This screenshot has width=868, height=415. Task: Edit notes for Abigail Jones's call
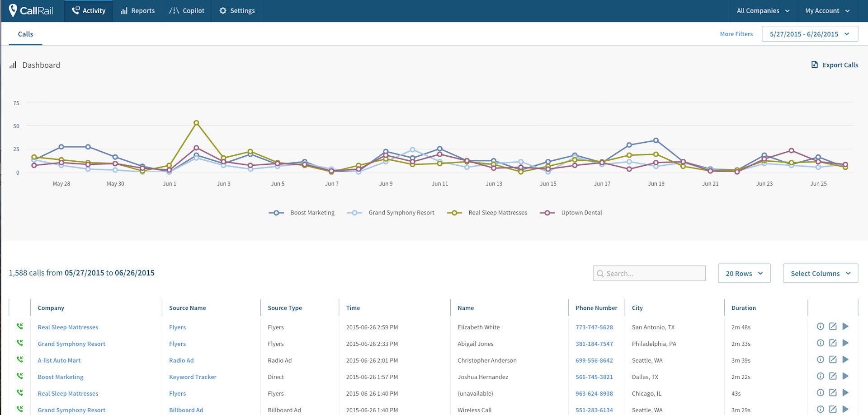pyautogui.click(x=833, y=343)
